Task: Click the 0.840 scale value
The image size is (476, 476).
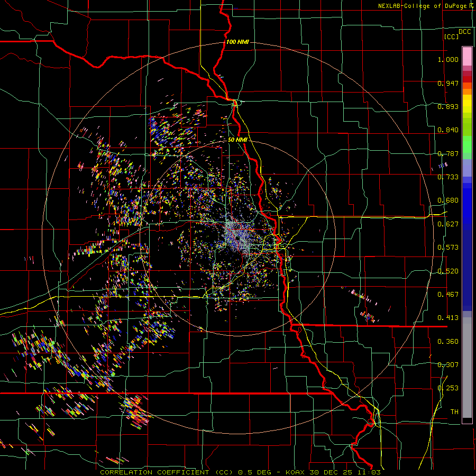Action: [x=448, y=130]
